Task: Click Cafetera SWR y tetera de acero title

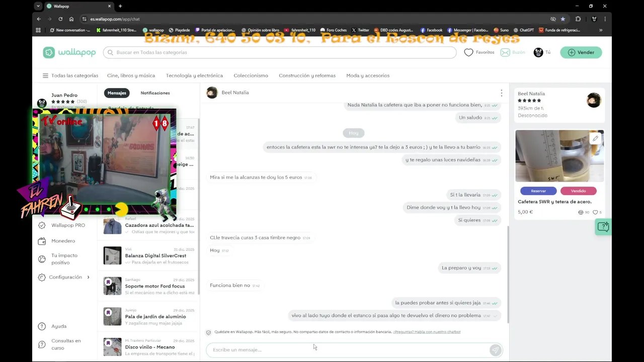Action: pyautogui.click(x=554, y=202)
